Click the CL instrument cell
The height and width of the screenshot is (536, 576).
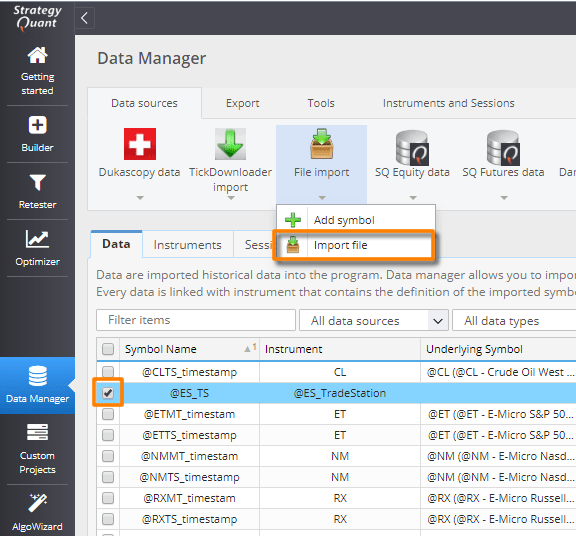340,372
